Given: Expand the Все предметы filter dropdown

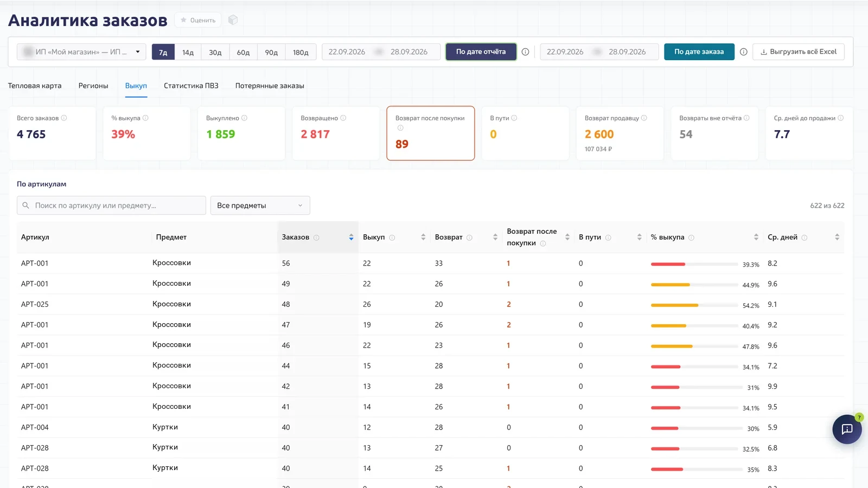Looking at the screenshot, I should click(x=260, y=206).
